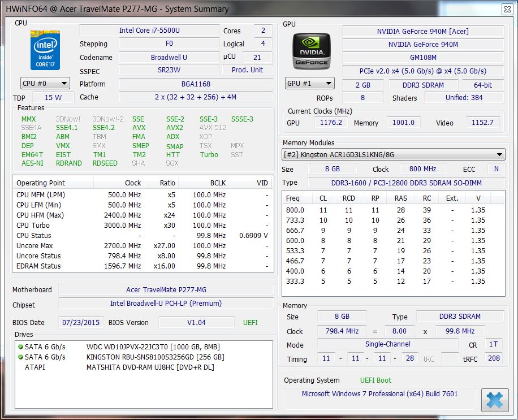Image resolution: width=518 pixels, height=420 pixels.
Task: Click the Microsoft Windows 7 Professional field
Action: pyautogui.click(x=379, y=394)
